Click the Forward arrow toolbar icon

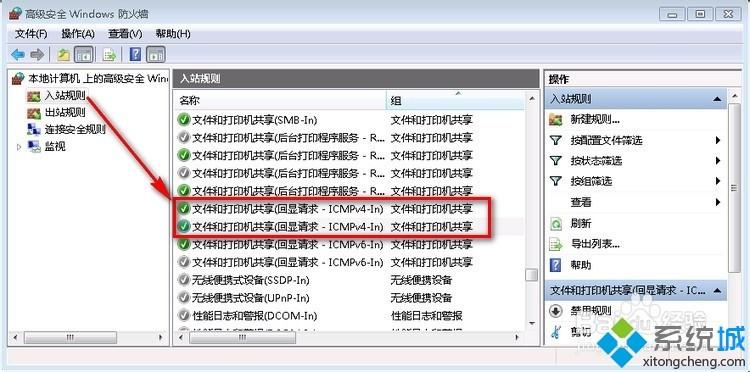point(37,55)
